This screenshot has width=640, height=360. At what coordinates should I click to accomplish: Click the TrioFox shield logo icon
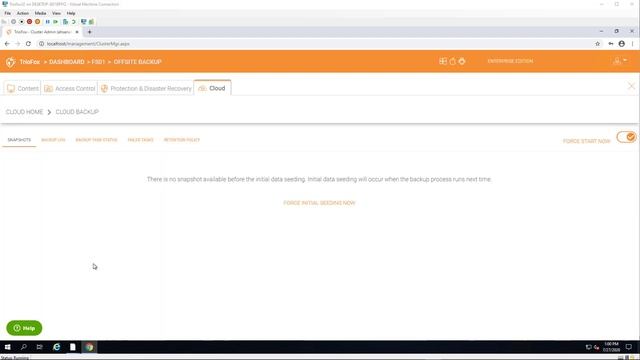coord(10,62)
